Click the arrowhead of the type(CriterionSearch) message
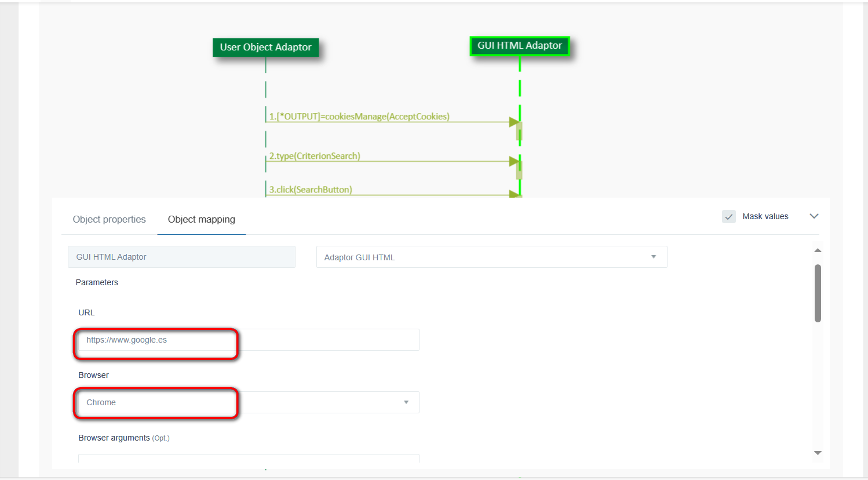868x480 pixels. (x=513, y=161)
